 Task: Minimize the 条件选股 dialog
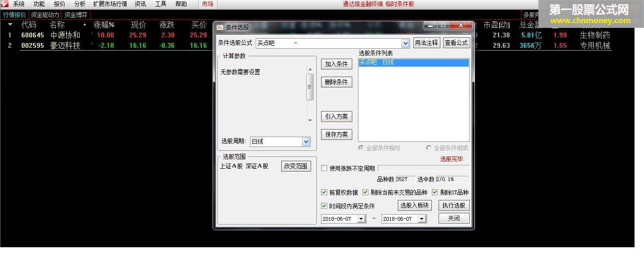click(x=430, y=26)
